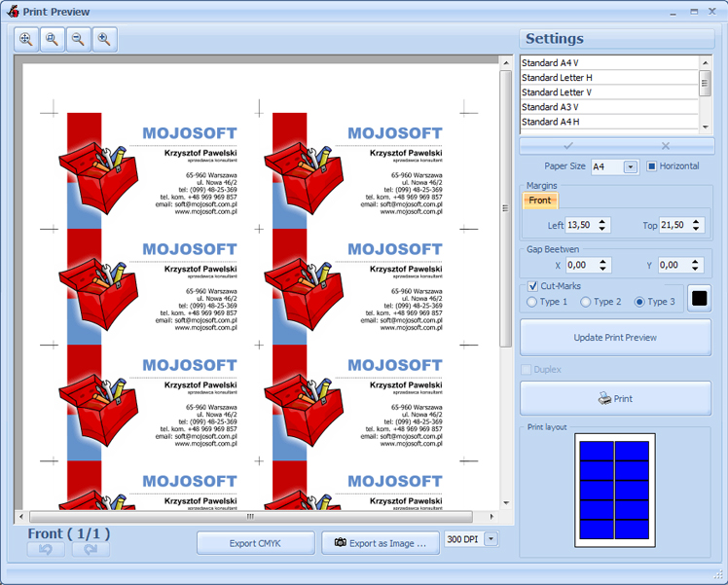Click the zoom in magnifier icon
The width and height of the screenshot is (728, 585).
(x=103, y=40)
